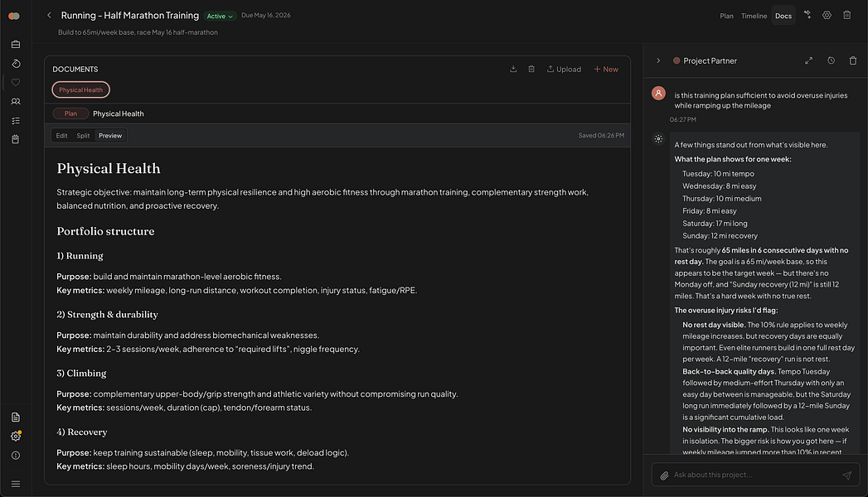The height and width of the screenshot is (497, 868).
Task: Click the 4) Recovery heading
Action: 82,432
